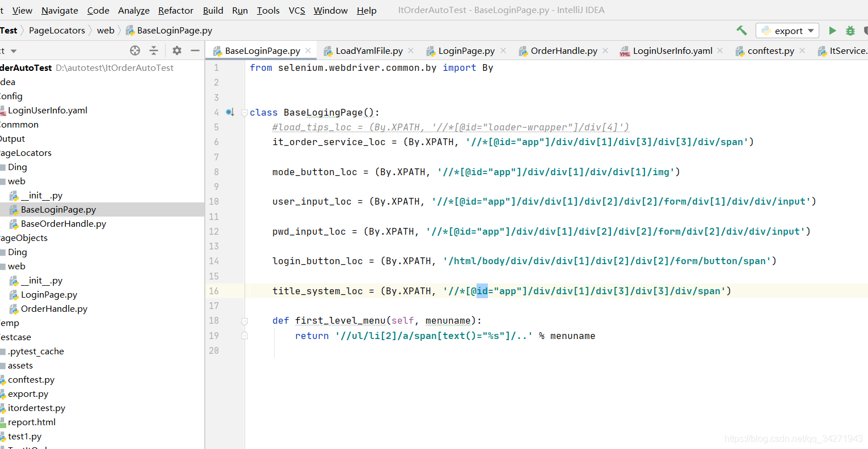Open the project view dropdown arrow

pyautogui.click(x=14, y=51)
